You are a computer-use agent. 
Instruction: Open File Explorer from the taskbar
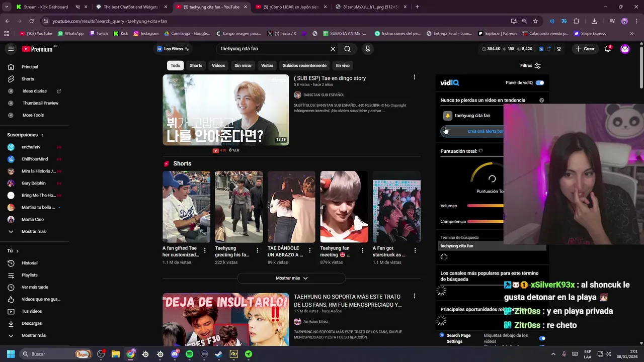point(116,354)
